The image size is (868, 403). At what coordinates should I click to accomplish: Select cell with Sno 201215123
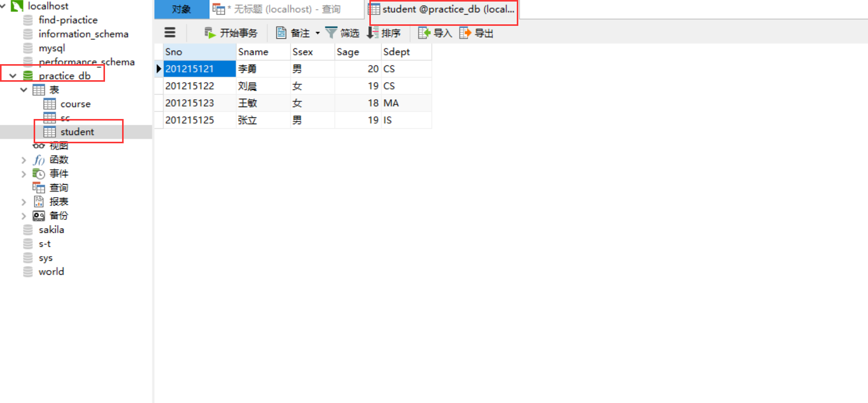(200, 103)
